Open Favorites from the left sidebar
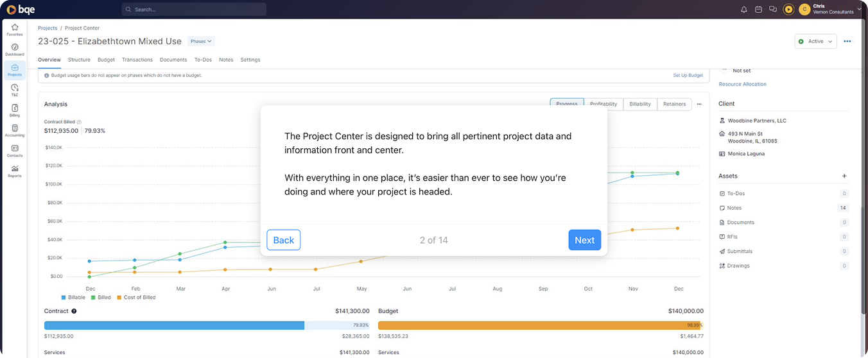Viewport: 868px width, 358px height. tap(14, 30)
